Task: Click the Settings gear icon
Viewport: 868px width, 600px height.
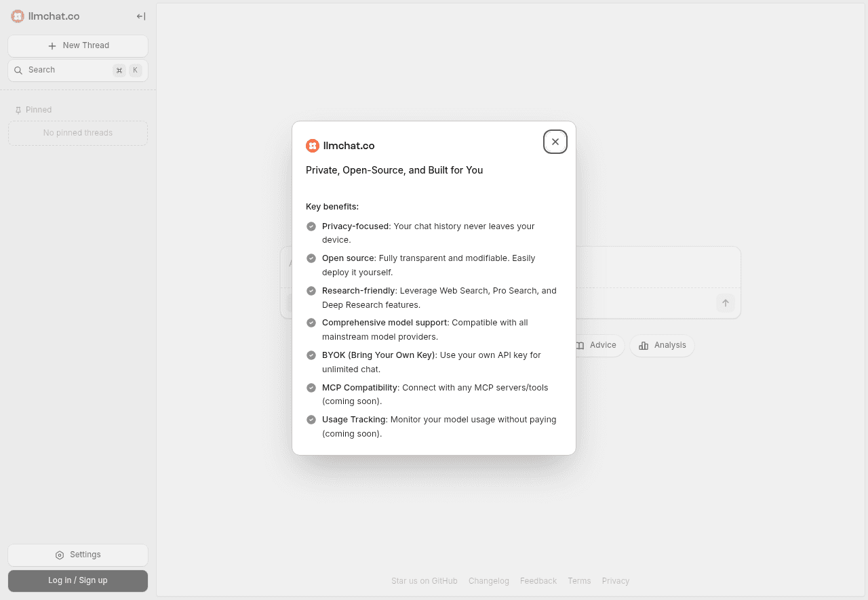Action: [x=60, y=555]
